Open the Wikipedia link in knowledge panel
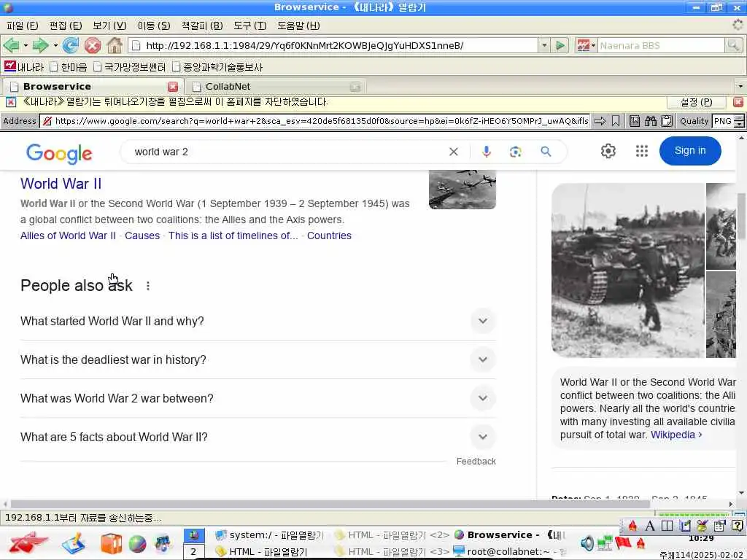 tap(676, 435)
